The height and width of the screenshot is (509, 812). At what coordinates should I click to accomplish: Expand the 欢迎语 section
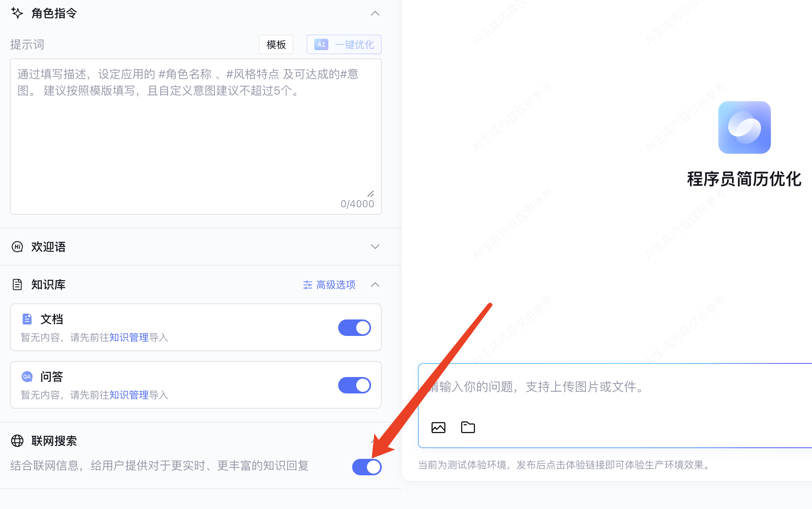(375, 247)
